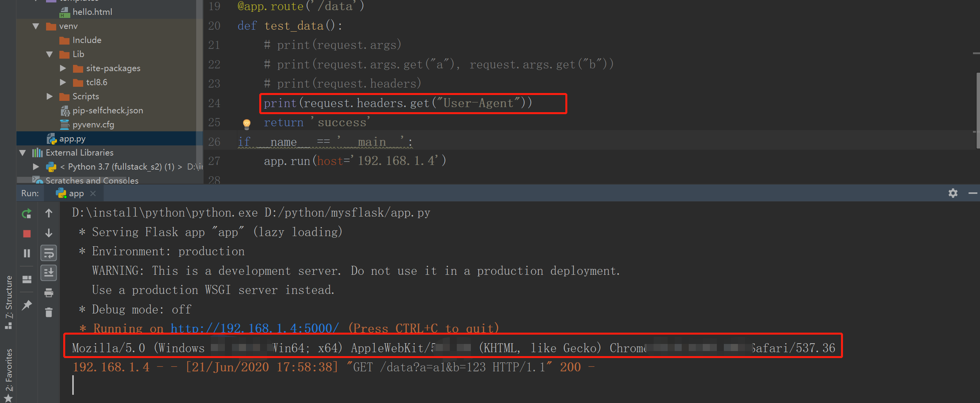Click commented print(request.headers) line

coord(342,84)
